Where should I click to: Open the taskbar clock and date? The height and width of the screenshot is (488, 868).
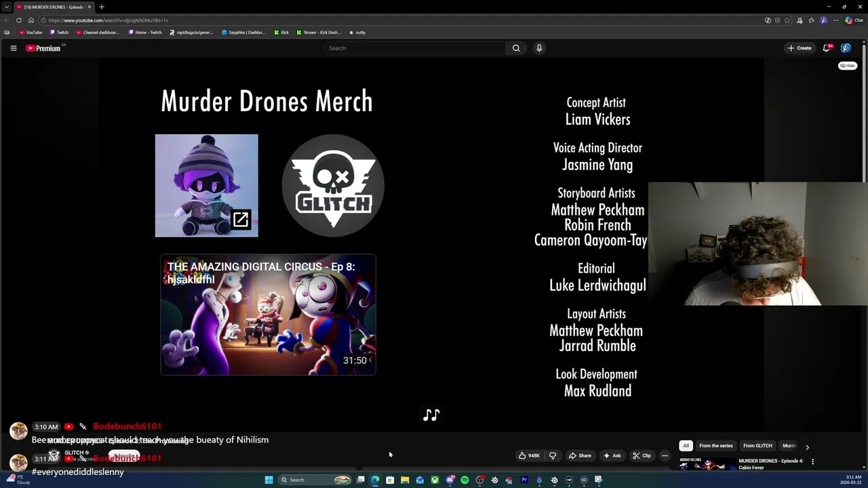tap(851, 480)
